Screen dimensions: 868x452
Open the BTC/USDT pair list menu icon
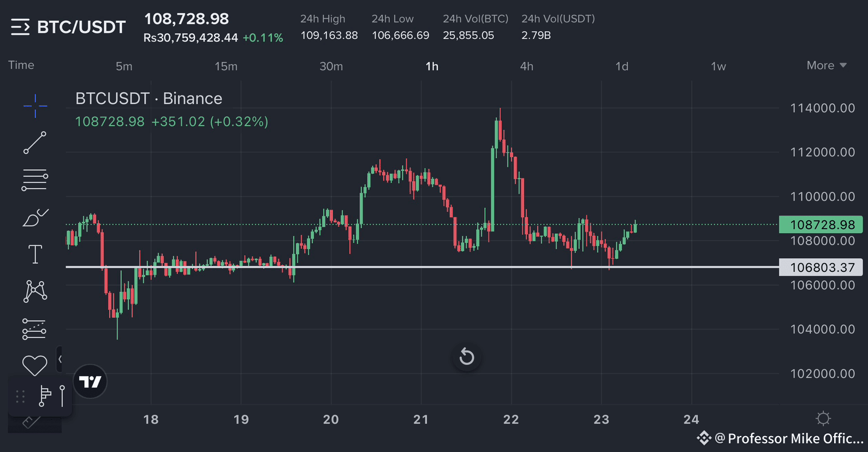pyautogui.click(x=20, y=27)
